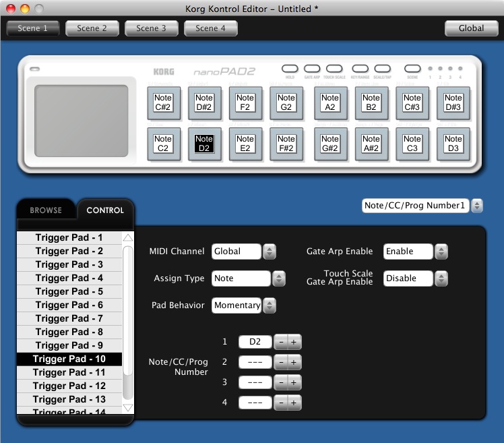Image resolution: width=504 pixels, height=443 pixels.
Task: Decrease Note number 1 with minus
Action: [281, 342]
